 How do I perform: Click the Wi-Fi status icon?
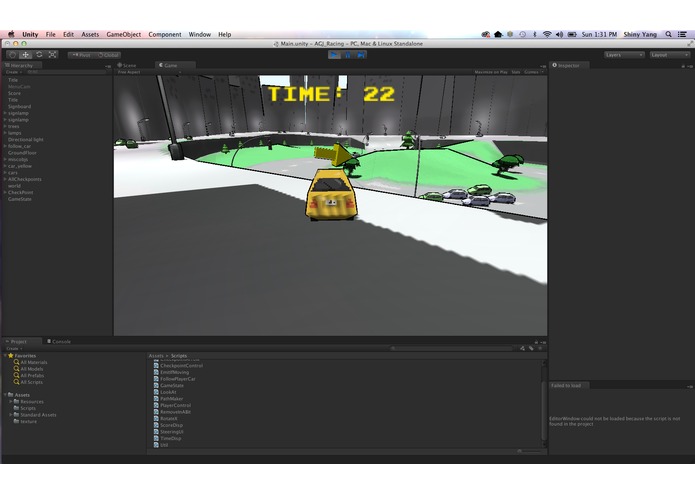(547, 34)
